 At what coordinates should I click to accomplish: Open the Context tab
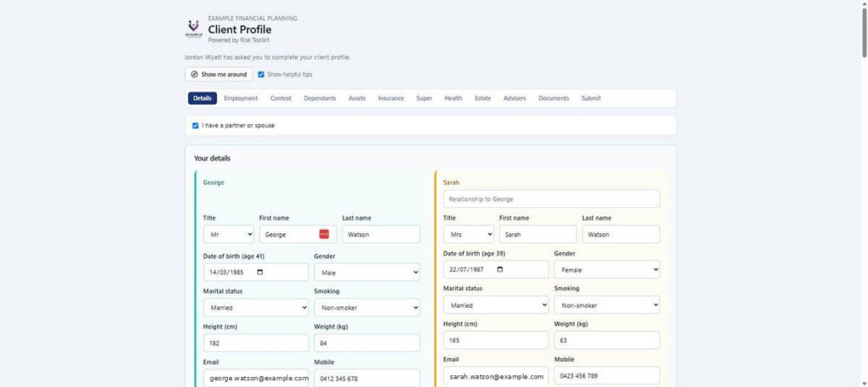(x=281, y=98)
